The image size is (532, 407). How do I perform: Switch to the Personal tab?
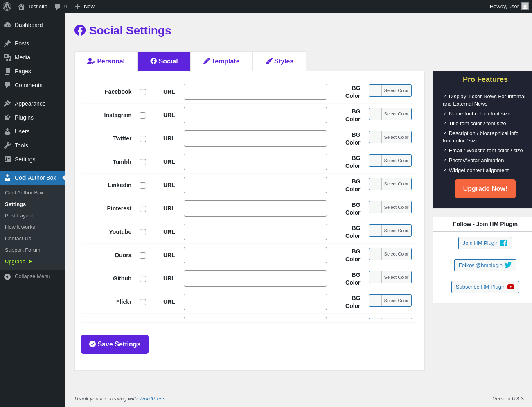point(106,61)
